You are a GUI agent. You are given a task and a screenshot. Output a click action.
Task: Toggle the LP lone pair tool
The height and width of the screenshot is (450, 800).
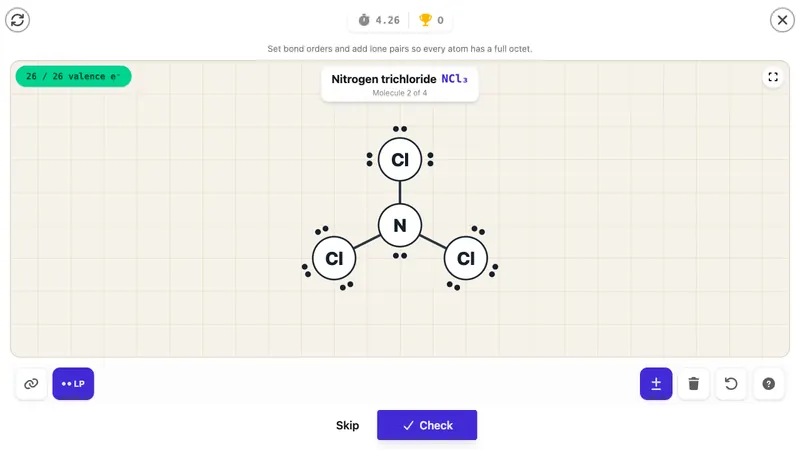click(x=73, y=384)
